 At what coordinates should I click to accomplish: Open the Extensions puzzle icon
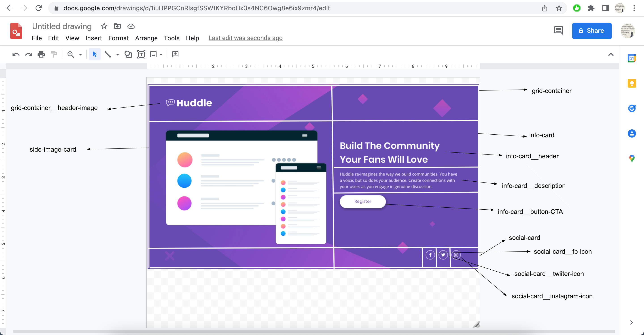click(591, 8)
